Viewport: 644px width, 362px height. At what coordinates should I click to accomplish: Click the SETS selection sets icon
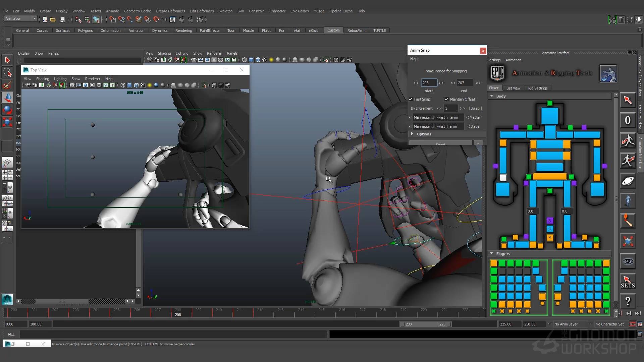point(628,282)
